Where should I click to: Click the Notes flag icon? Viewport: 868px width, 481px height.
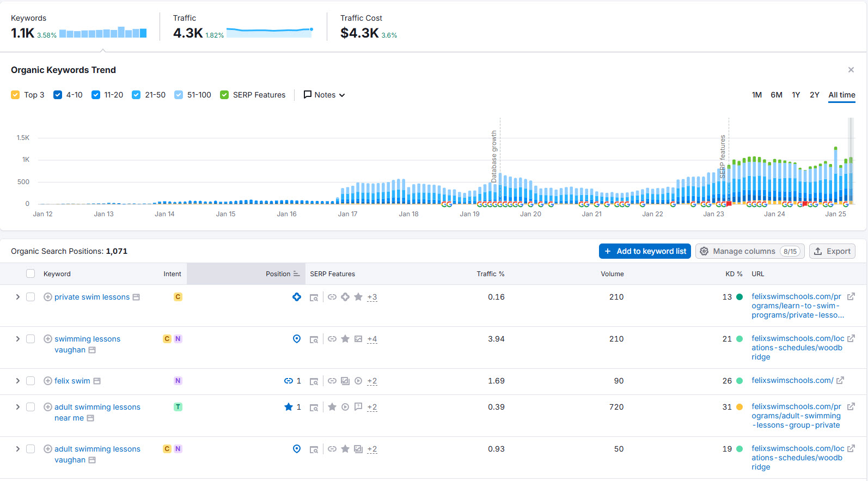point(308,94)
